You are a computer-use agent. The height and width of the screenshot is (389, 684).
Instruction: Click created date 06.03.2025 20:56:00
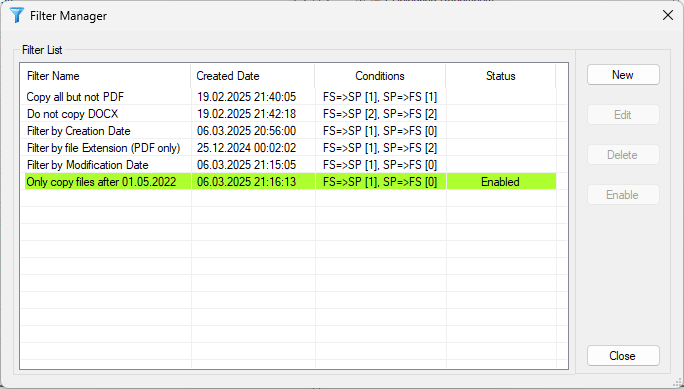click(246, 131)
